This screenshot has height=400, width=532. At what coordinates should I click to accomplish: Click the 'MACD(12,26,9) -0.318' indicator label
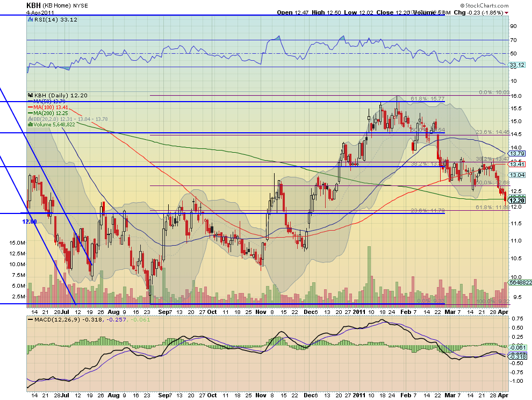68,319
